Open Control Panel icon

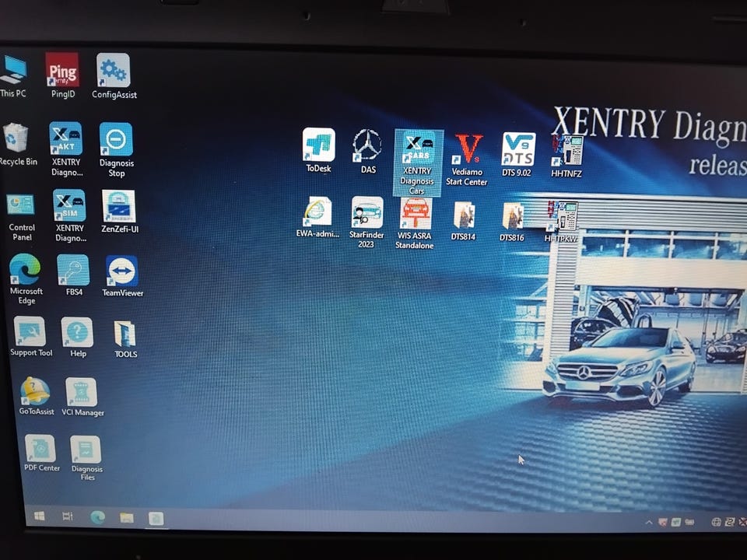pos(21,217)
